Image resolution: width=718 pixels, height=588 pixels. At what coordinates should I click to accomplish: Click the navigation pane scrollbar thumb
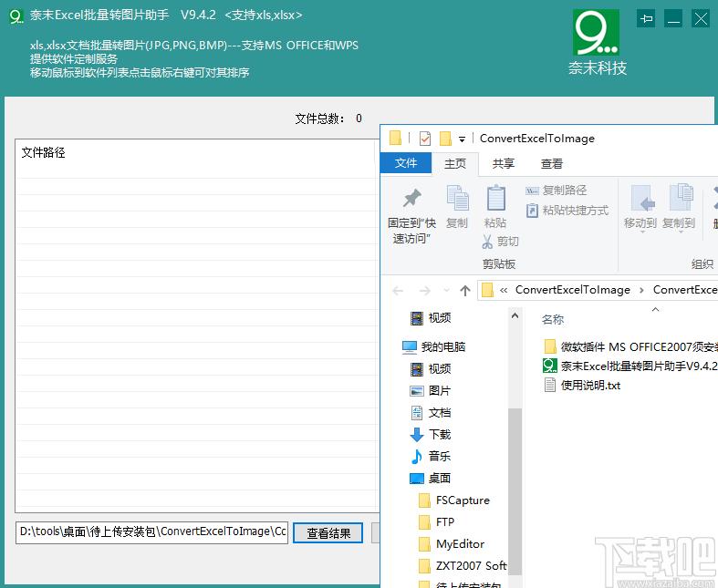coord(515,491)
